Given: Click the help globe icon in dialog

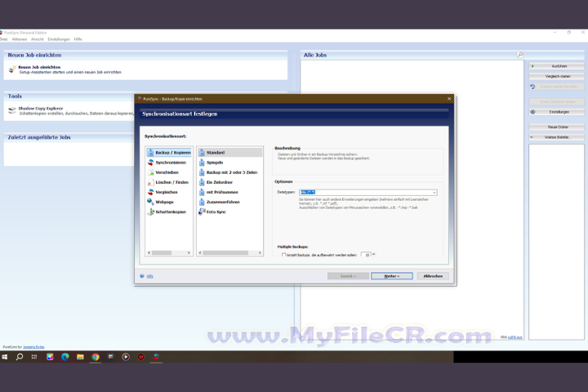Looking at the screenshot, I should click(x=142, y=276).
